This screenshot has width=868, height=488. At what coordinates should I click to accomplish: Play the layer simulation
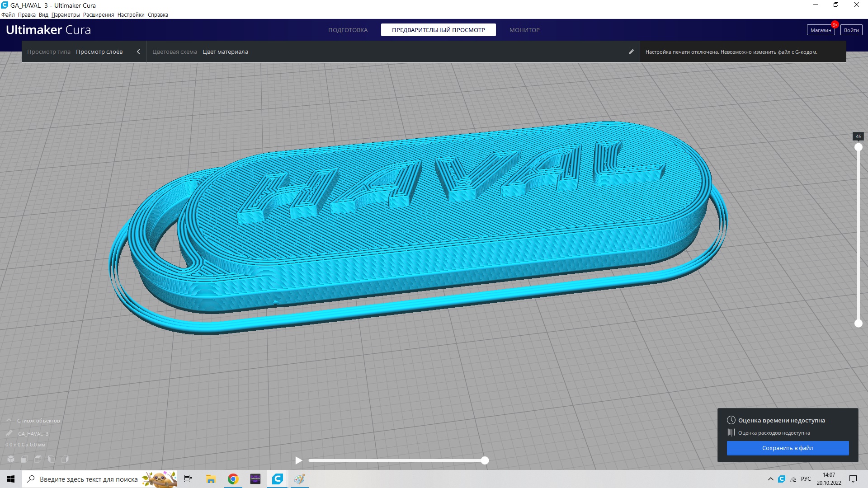[298, 460]
